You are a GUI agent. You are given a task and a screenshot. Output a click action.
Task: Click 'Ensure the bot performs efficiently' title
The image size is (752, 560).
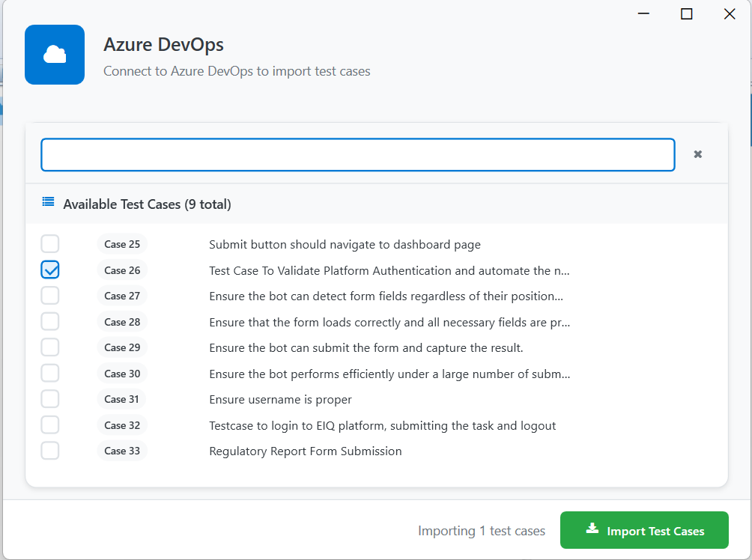pos(389,374)
